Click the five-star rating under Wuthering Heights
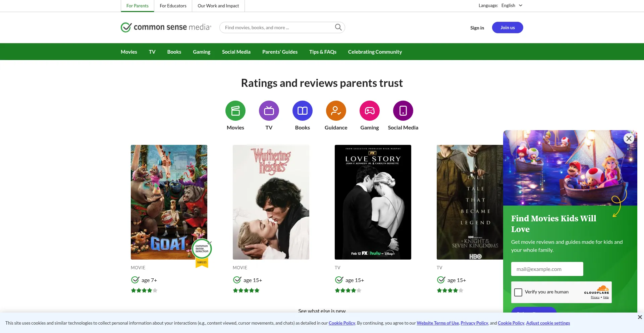This screenshot has width=644, height=333. click(246, 290)
